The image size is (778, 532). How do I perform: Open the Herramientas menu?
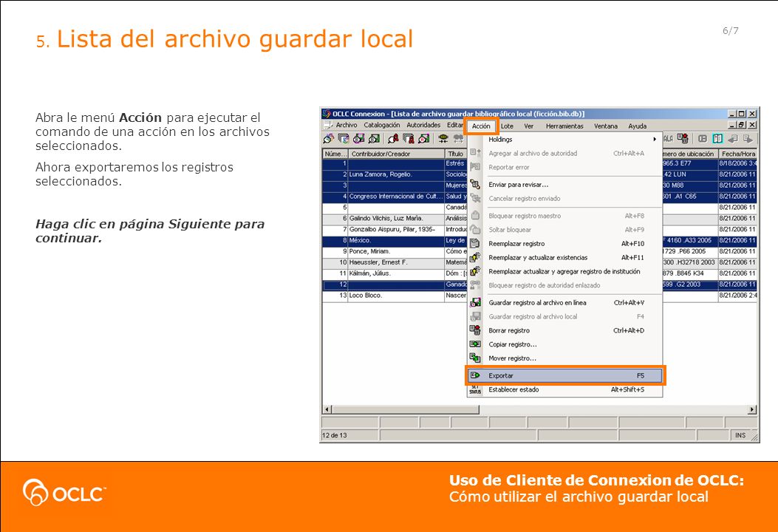[x=564, y=126]
